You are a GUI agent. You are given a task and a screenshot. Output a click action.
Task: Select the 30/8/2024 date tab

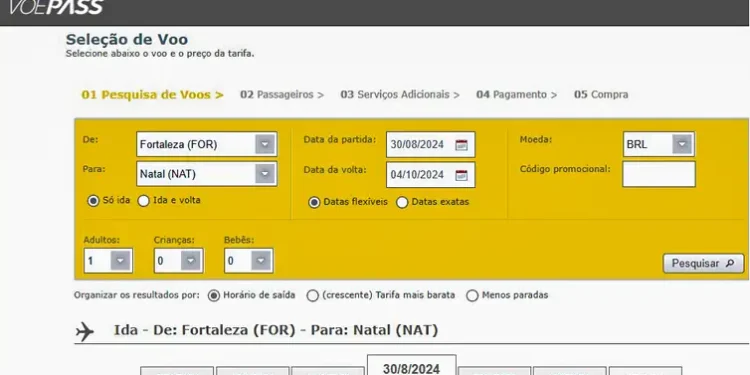(x=411, y=365)
